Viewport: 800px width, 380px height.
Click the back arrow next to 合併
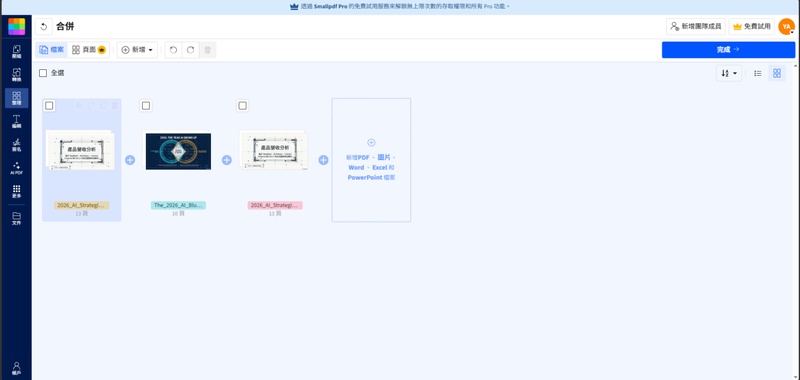[44, 27]
